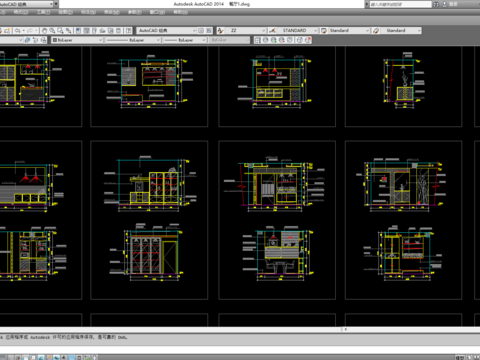
Task: Activate the Zoom Realtime magnifier icon
Action: 52,31
